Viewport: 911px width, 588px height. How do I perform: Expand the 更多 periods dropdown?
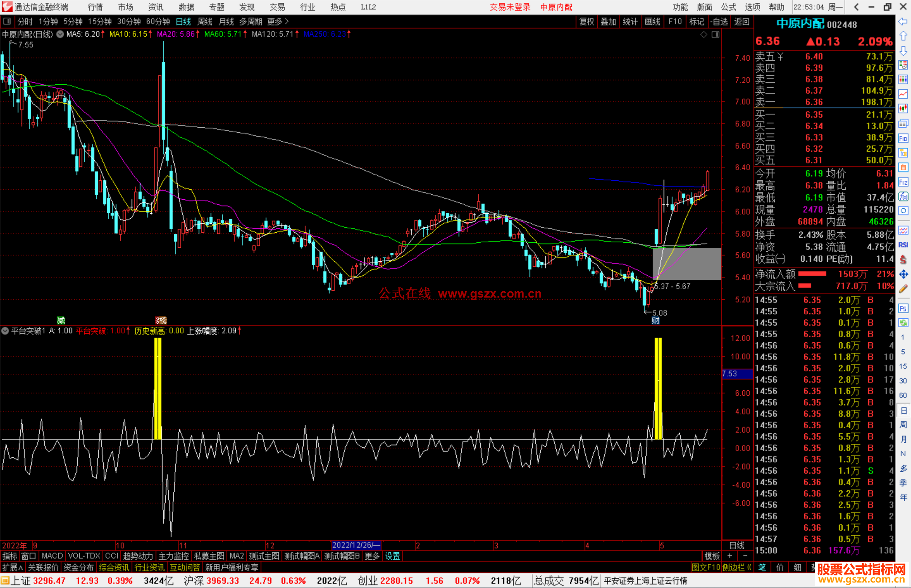coord(278,21)
